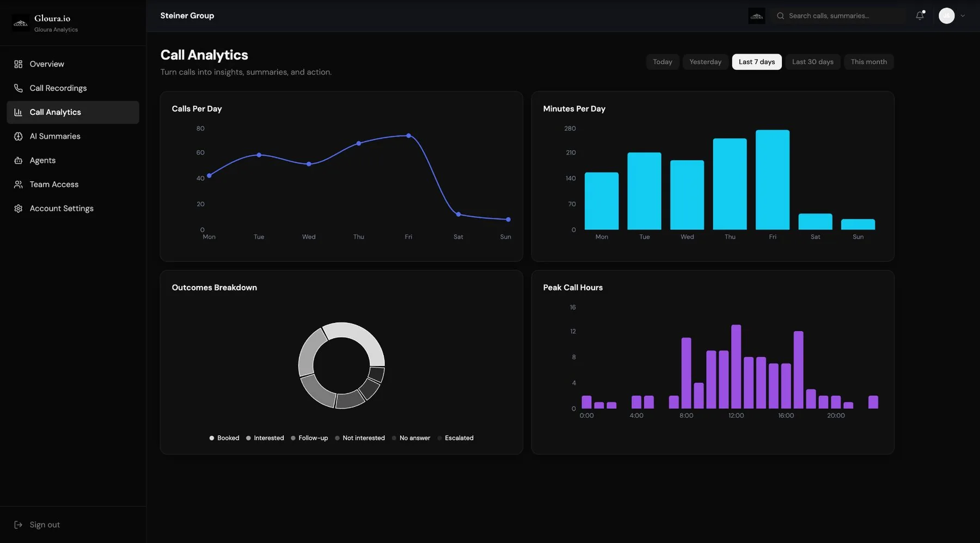
Task: Click the Calls Per Day card title
Action: 197,109
